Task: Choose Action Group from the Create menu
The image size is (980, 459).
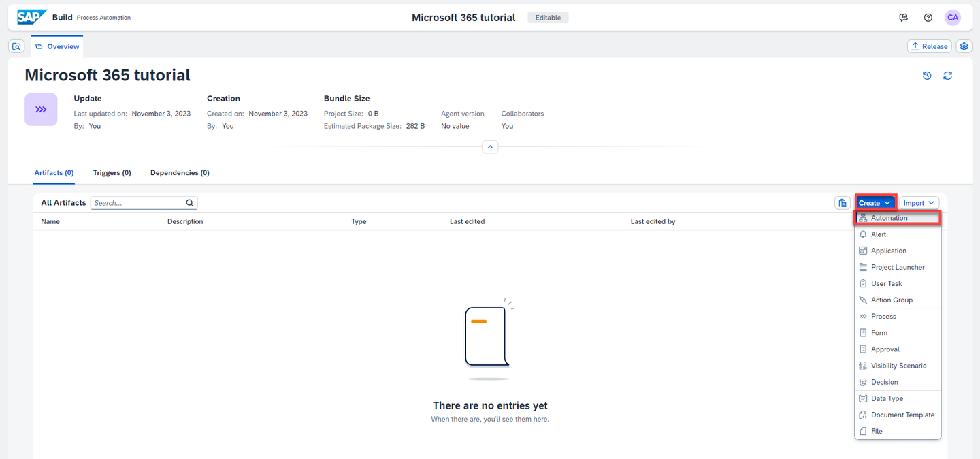Action: click(898, 300)
